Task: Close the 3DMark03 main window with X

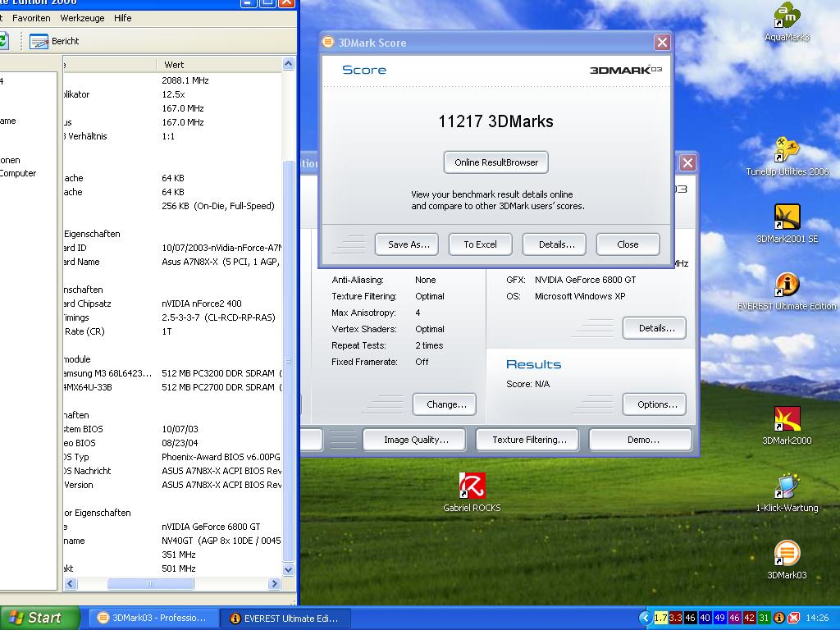Action: click(688, 163)
